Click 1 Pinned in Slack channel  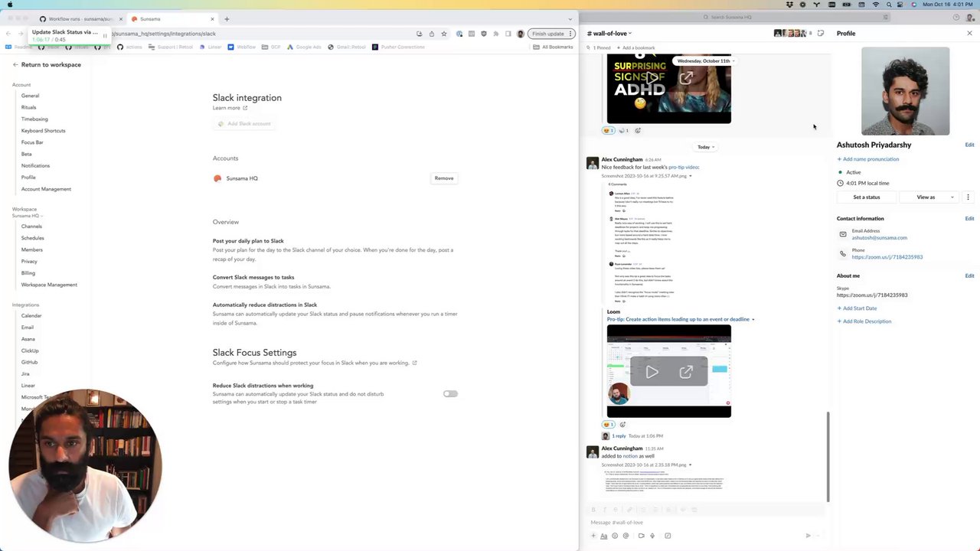tap(599, 48)
